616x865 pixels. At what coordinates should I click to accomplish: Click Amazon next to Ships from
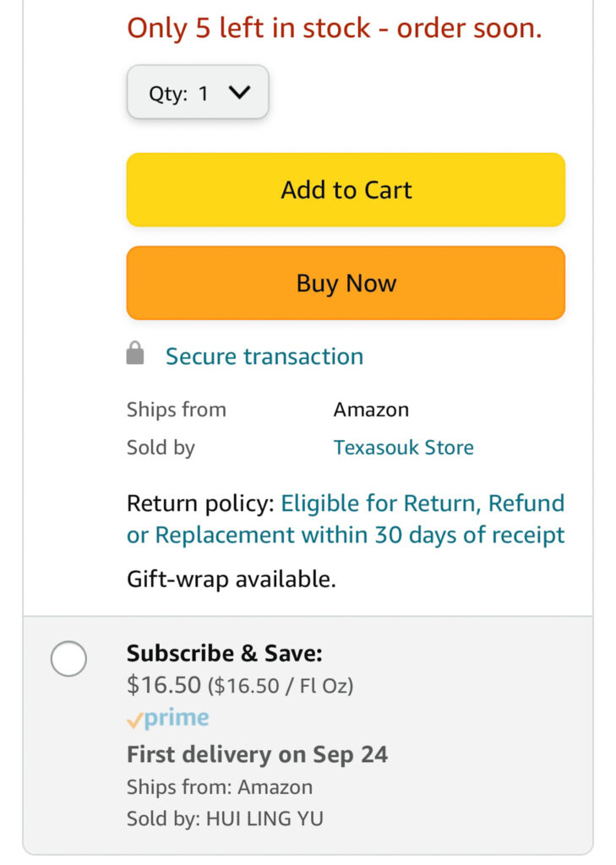(371, 410)
